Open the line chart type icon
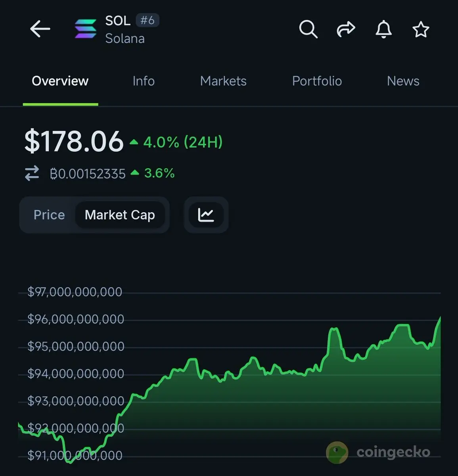The width and height of the screenshot is (458, 476). tap(206, 215)
